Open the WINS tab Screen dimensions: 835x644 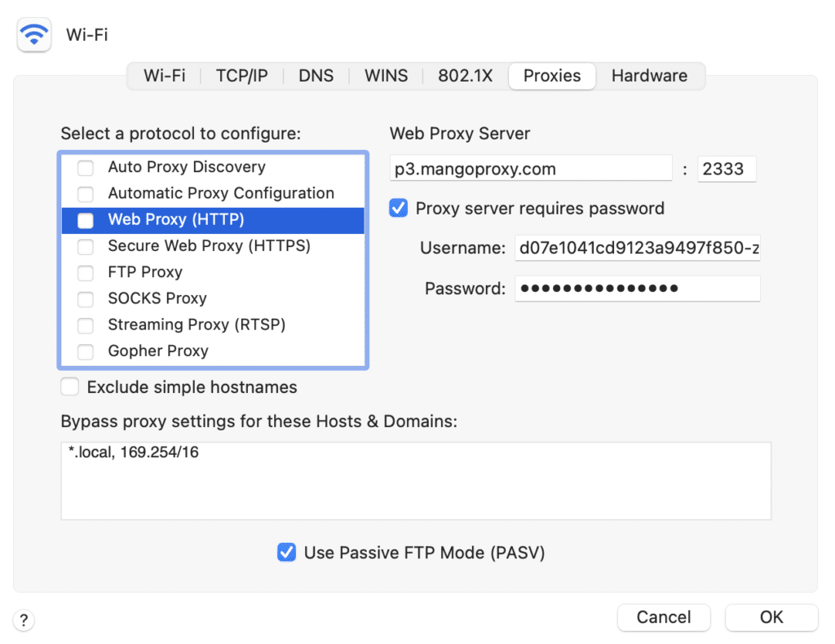click(386, 76)
